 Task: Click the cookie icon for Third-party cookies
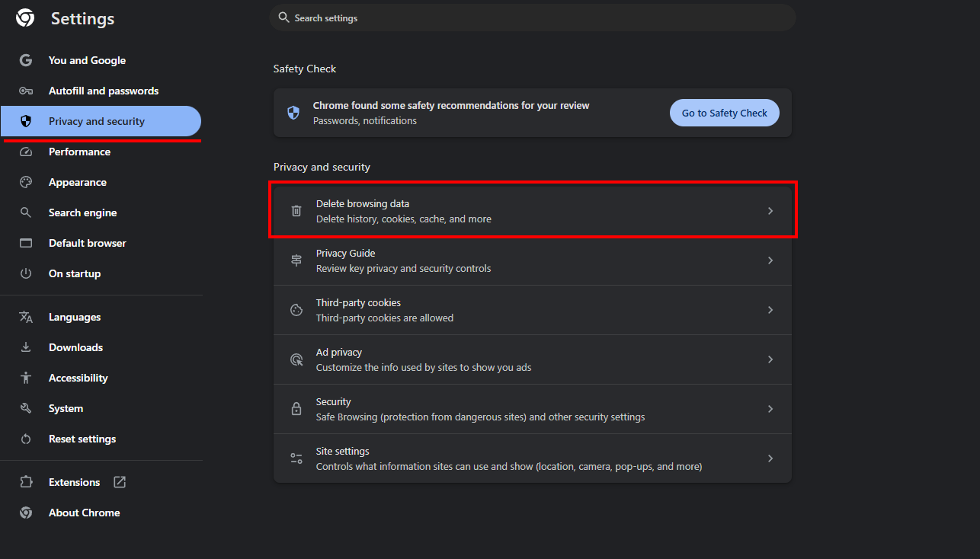[x=296, y=310]
